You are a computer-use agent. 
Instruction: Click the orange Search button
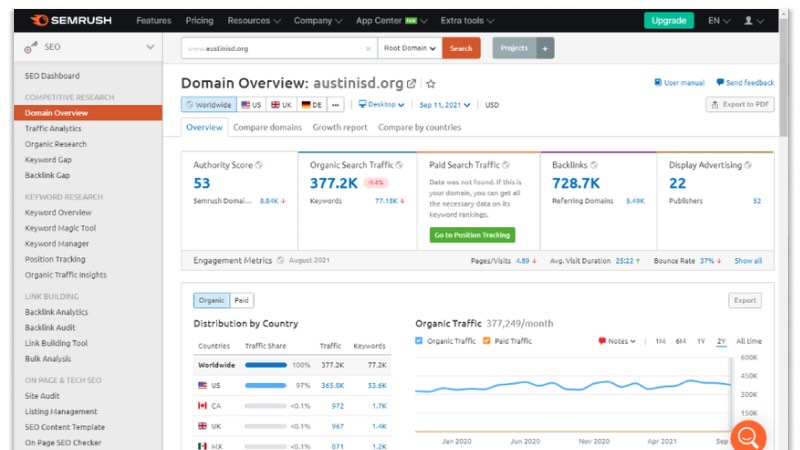point(461,48)
